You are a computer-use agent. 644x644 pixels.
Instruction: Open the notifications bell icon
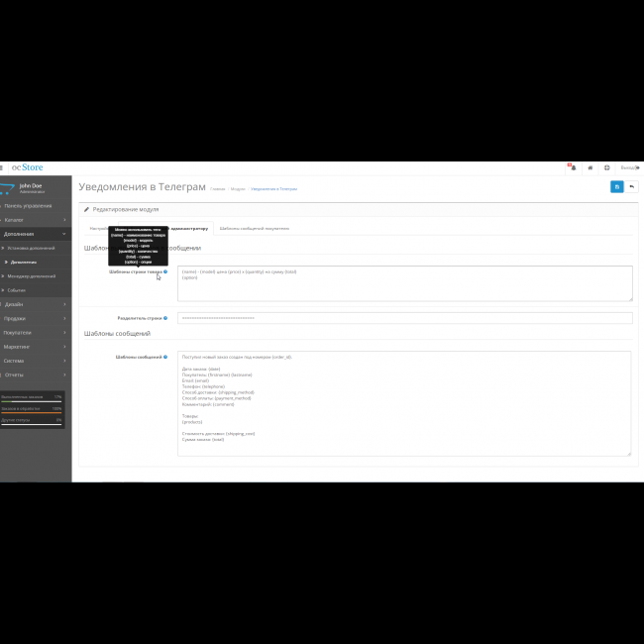tap(572, 167)
